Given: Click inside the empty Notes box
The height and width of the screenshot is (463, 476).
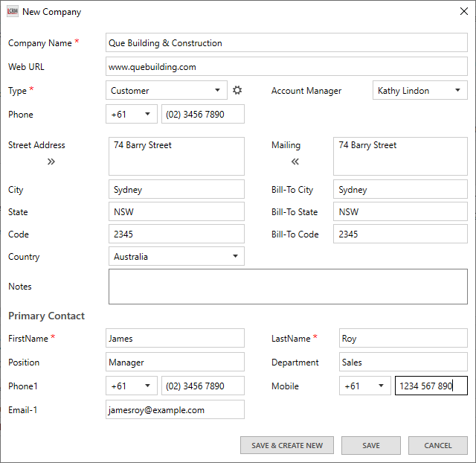Looking at the screenshot, I should point(288,287).
